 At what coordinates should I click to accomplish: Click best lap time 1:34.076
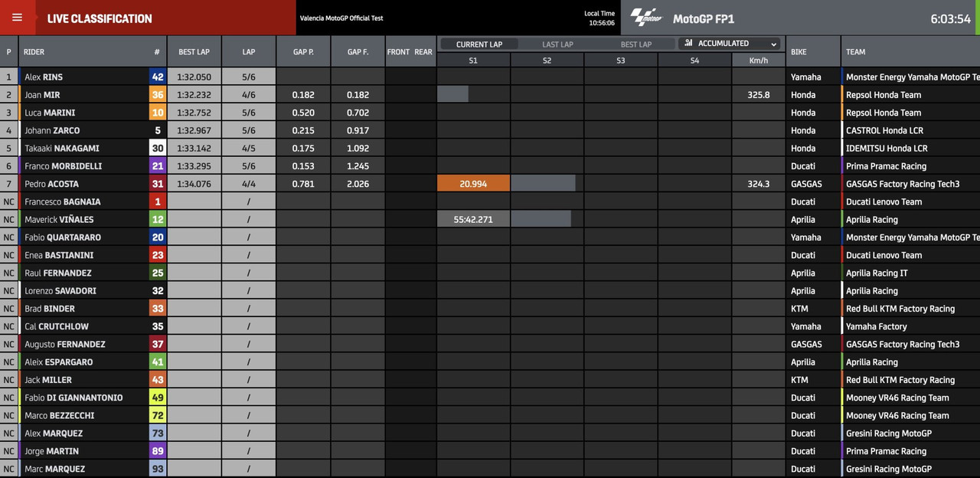(x=194, y=184)
